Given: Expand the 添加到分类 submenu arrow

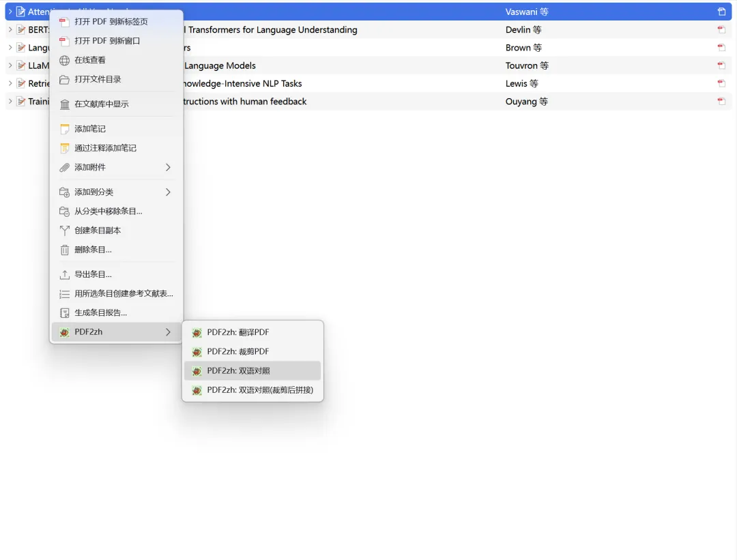Looking at the screenshot, I should [x=168, y=192].
